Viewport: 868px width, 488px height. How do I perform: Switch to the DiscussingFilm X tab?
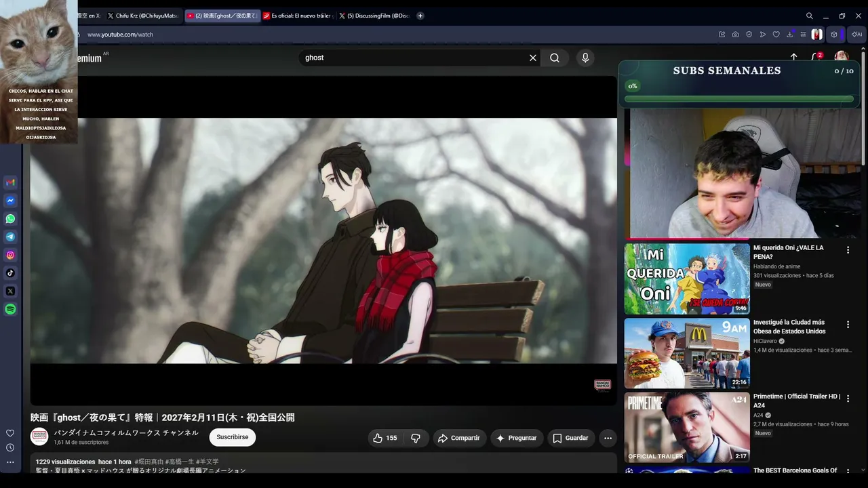pos(374,16)
